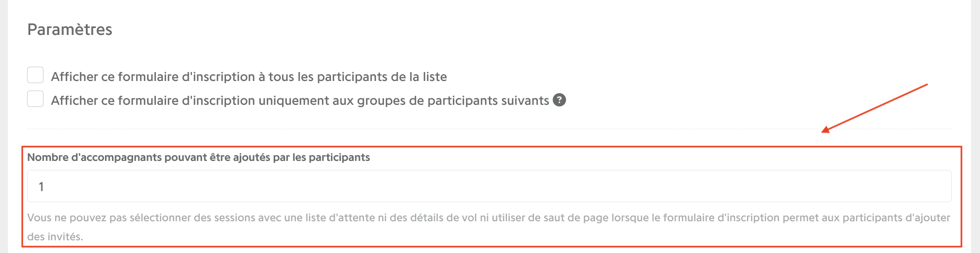
Task: Click the 'Nombre d'accompagnants pouvant être ajoutés' label
Action: (198, 157)
